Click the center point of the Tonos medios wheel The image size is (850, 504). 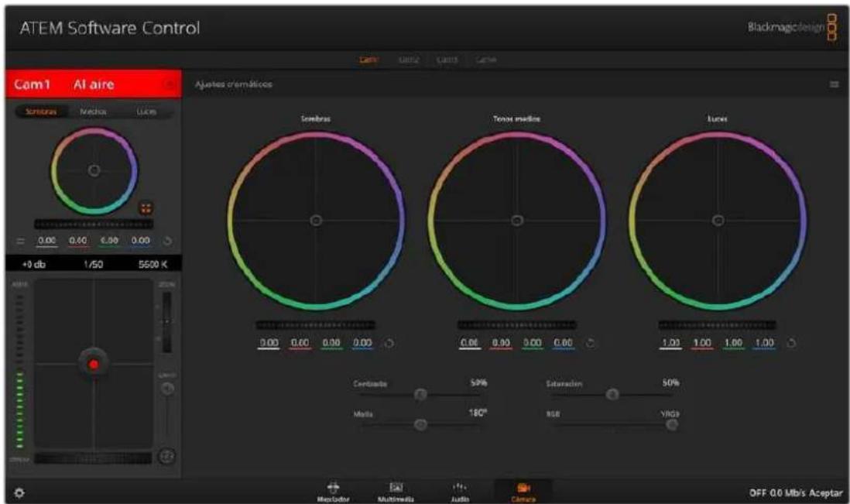point(517,221)
